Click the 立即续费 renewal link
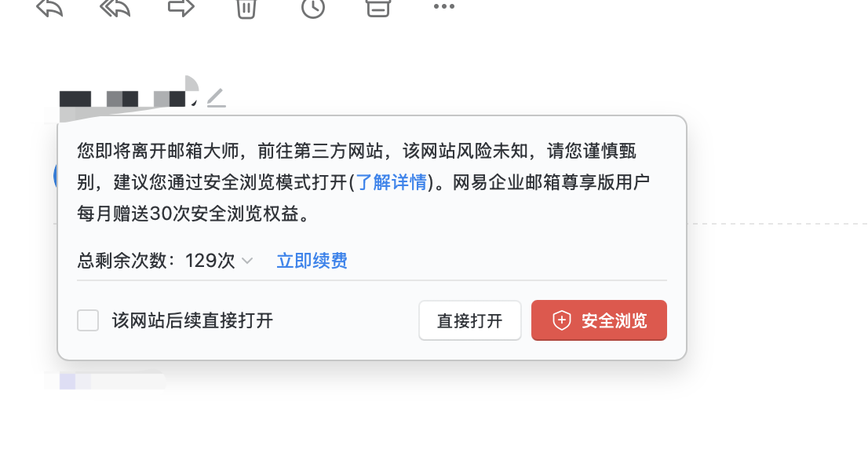Screen dimensions: 868x457 coord(312,261)
